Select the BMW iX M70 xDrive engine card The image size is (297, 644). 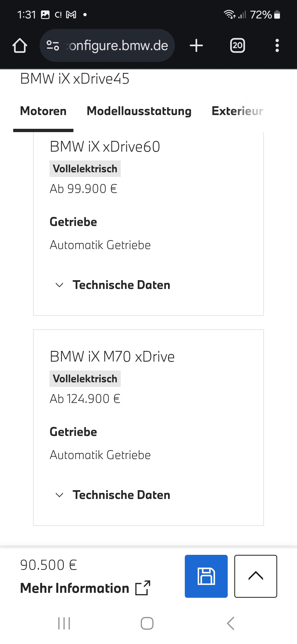148,427
